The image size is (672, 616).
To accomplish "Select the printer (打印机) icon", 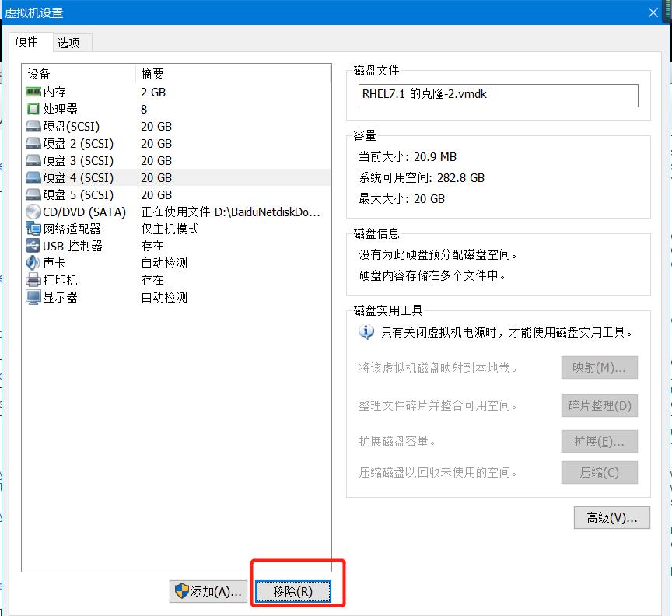I will pos(33,280).
